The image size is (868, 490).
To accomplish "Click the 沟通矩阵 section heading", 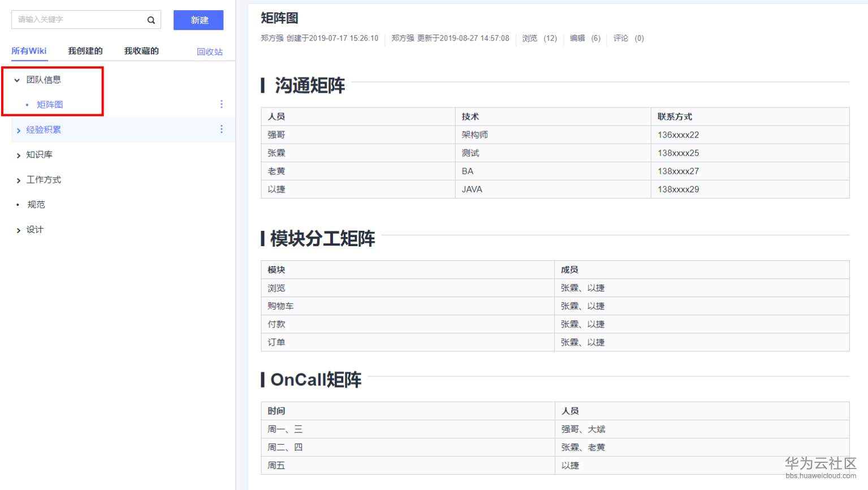I will point(310,85).
